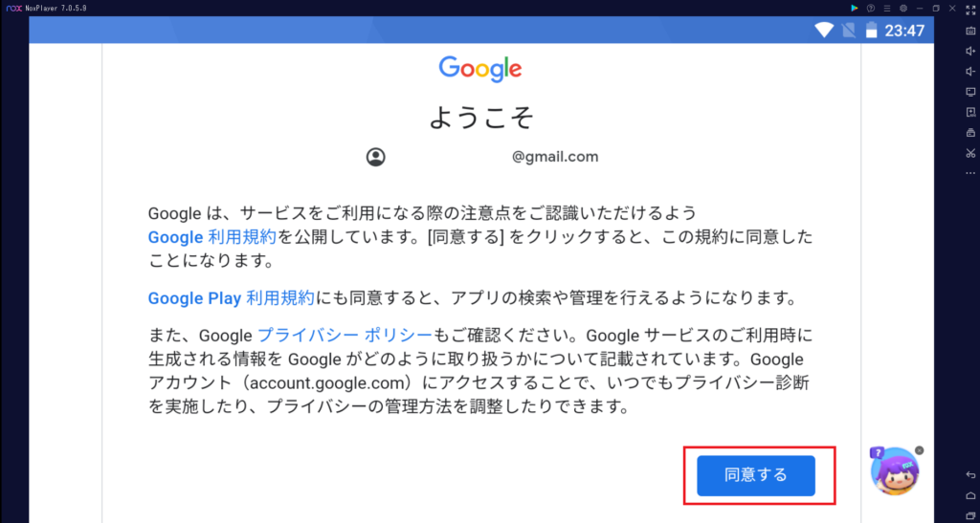980x523 pixels.
Task: Open the screen display sidebar icon
Action: [970, 92]
